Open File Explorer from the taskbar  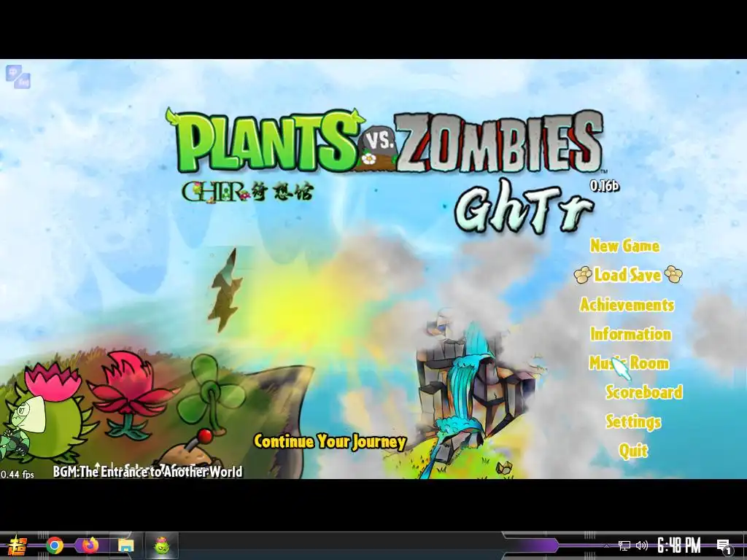pos(125,545)
